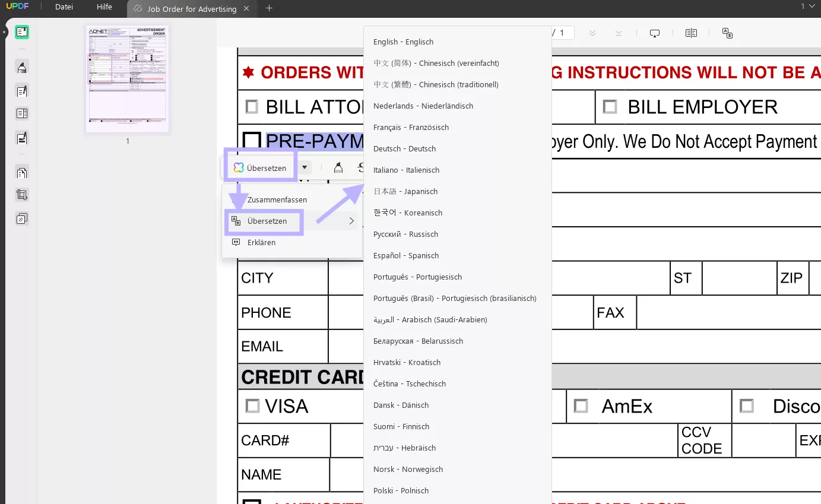Select Hebräisch in the language list
Viewport: 821px width, 504px height.
coord(404,448)
